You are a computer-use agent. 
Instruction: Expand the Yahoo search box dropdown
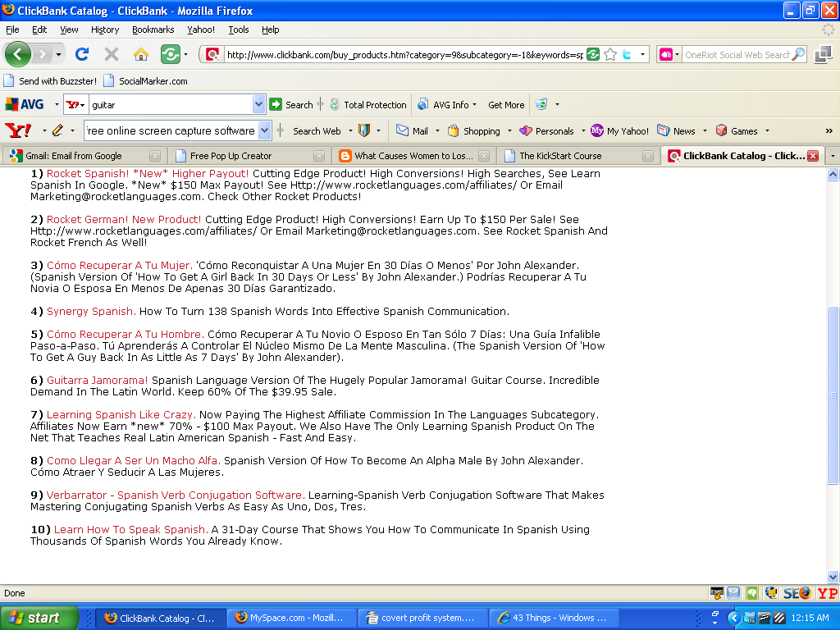coord(264,130)
